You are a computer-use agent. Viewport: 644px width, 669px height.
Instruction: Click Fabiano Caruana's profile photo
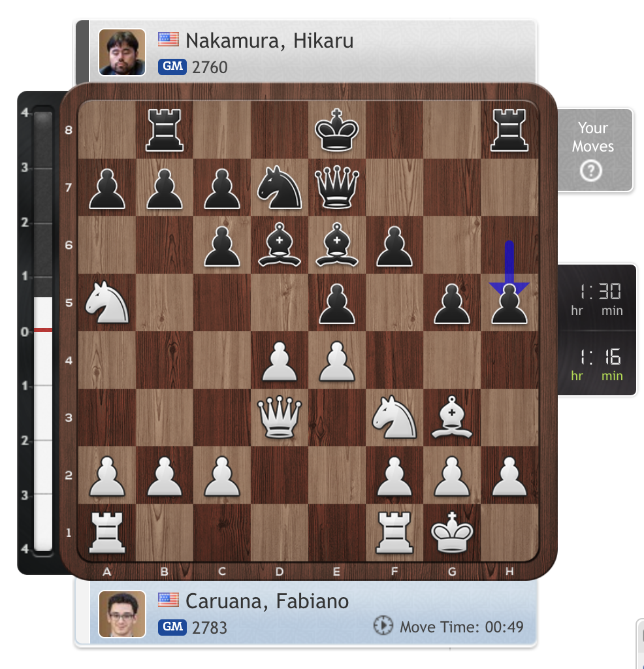pos(122,614)
